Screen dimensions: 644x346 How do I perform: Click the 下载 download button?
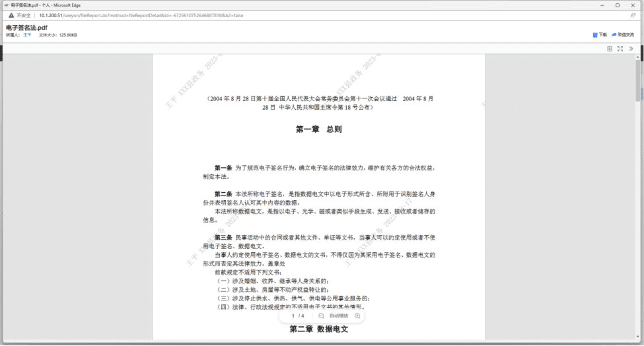pos(600,35)
